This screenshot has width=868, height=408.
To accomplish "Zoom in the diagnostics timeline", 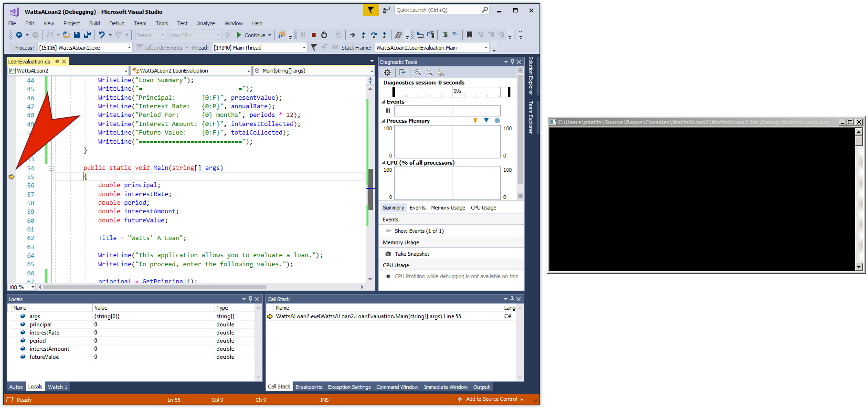I will coord(418,73).
